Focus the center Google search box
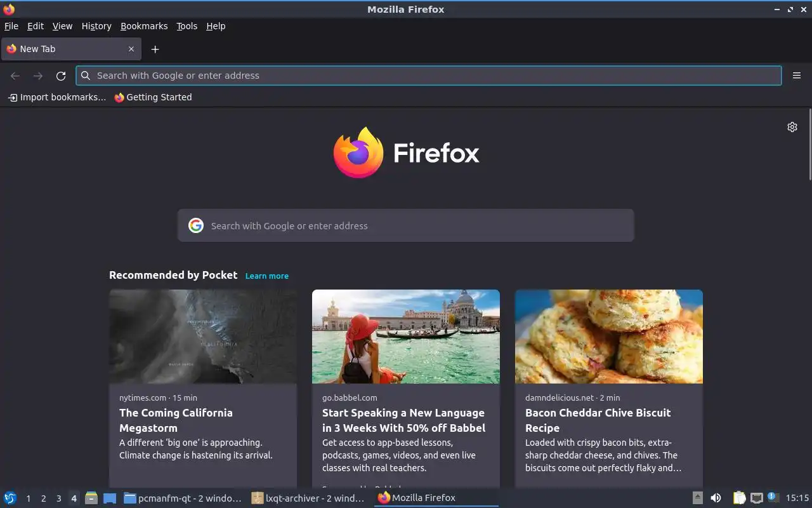The width and height of the screenshot is (812, 508). [x=406, y=225]
